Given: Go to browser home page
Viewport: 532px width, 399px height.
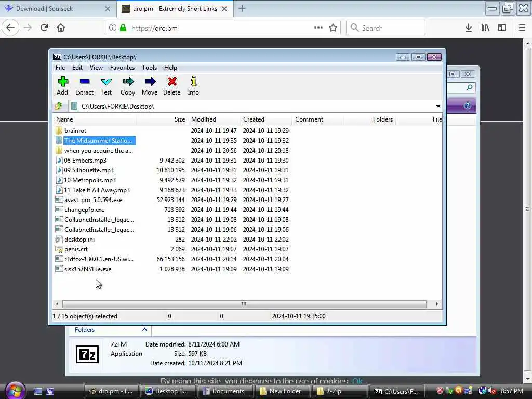Looking at the screenshot, I should pyautogui.click(x=61, y=28).
